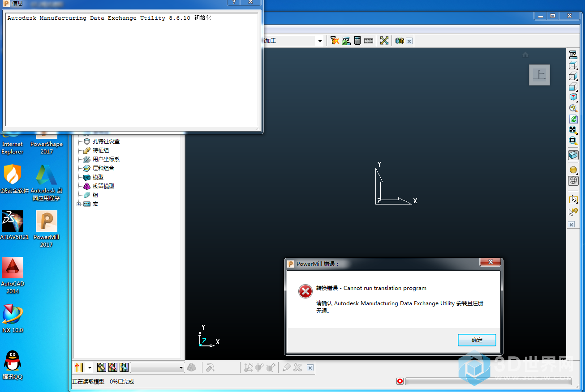The width and height of the screenshot is (585, 392).
Task: Click the cursor with undo arrow icon
Action: [x=573, y=212]
